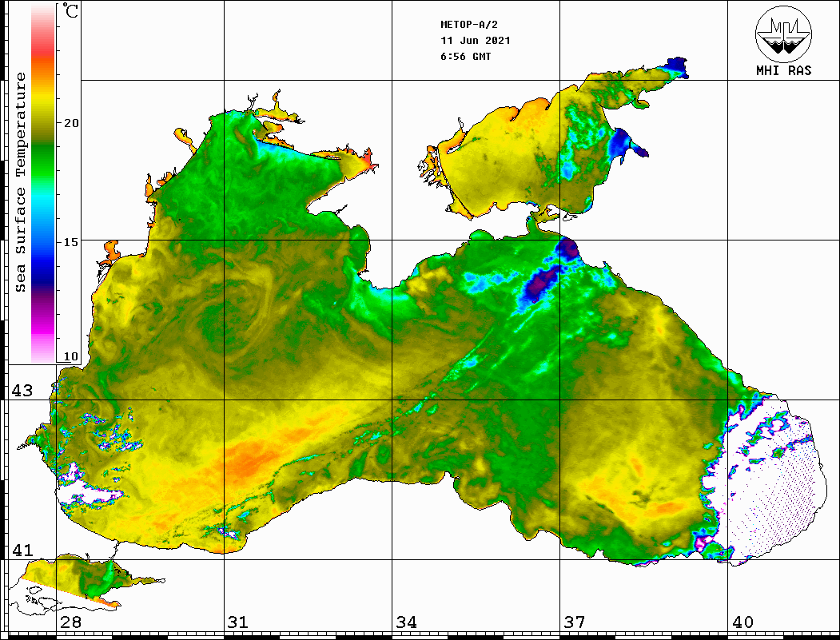Click longitude label '37'
This screenshot has width=840, height=640.
click(x=575, y=622)
